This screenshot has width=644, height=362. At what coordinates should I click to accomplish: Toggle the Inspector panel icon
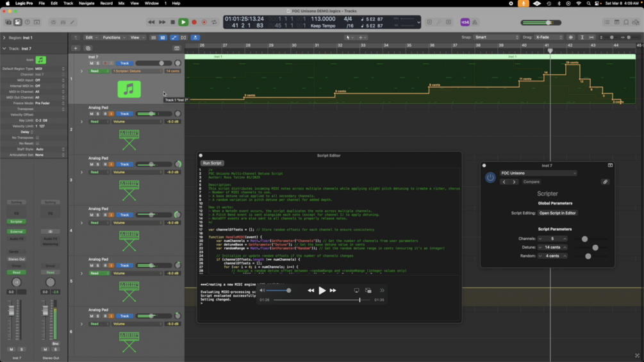click(x=18, y=22)
